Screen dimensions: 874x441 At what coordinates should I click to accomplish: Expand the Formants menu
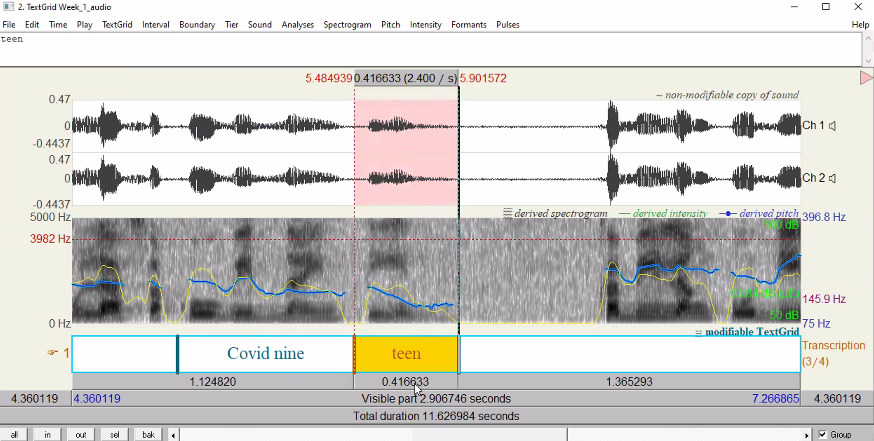tap(467, 24)
